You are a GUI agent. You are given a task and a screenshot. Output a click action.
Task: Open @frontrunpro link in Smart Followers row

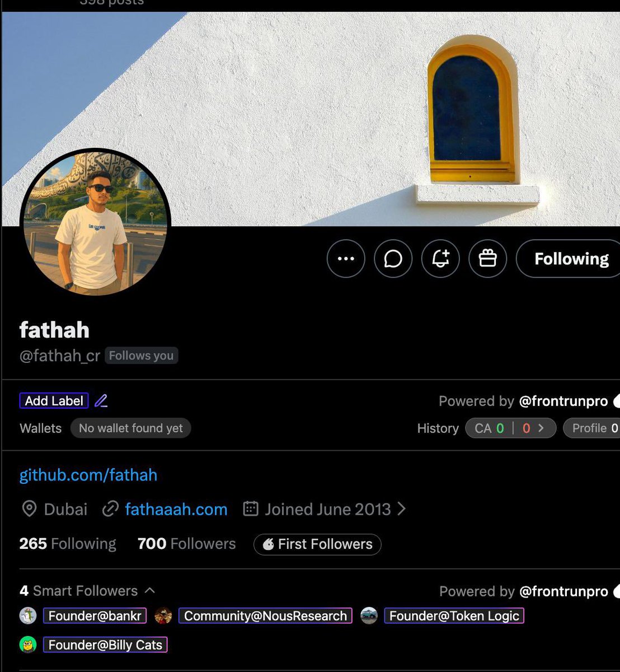[563, 591]
